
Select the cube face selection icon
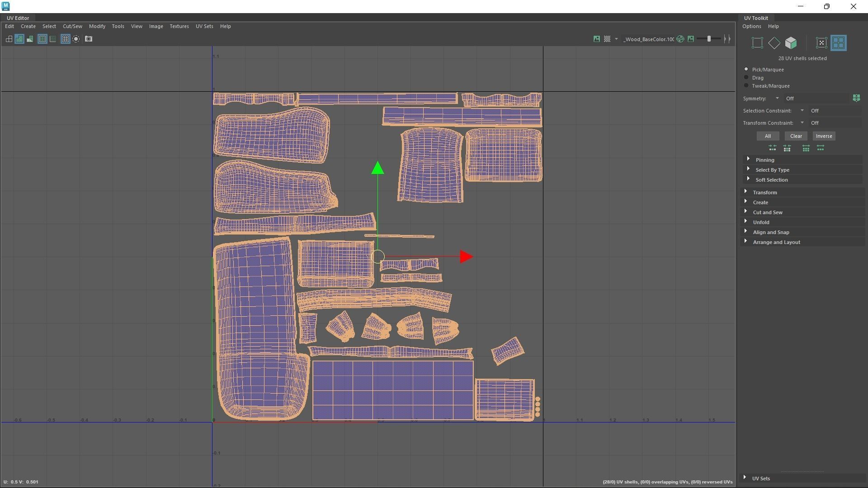coord(791,43)
